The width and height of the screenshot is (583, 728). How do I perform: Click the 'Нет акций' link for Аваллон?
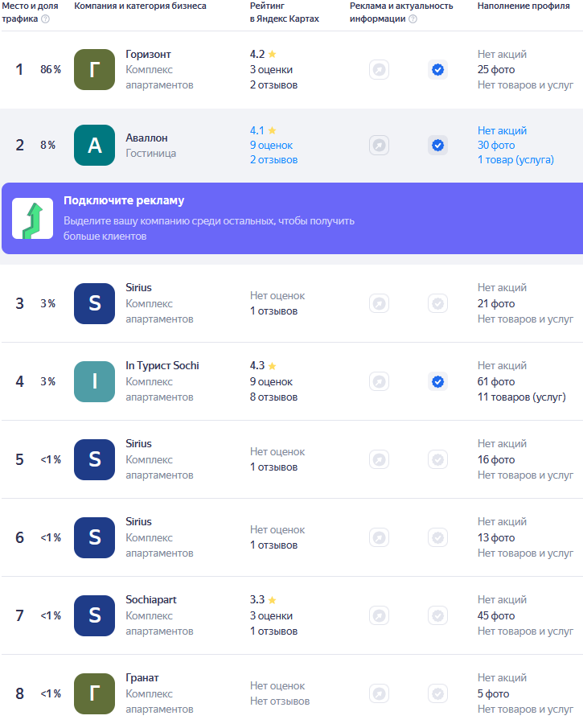503,130
